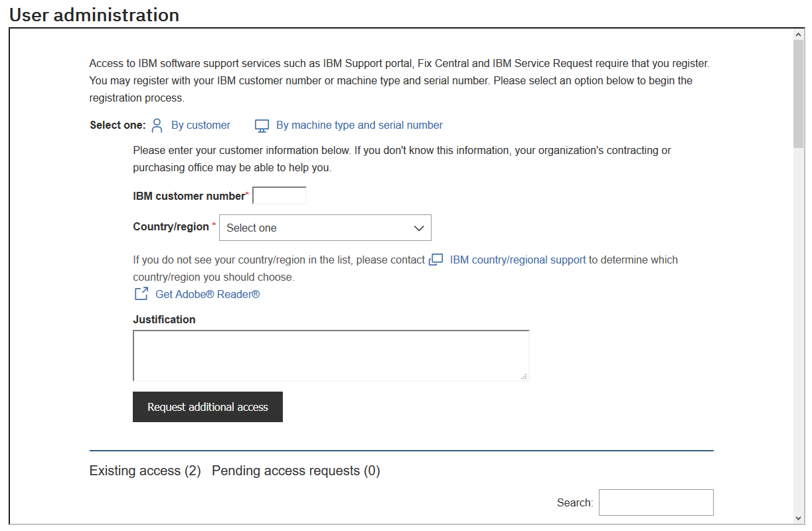The image size is (812, 531).
Task: Focus the IBM customer number field
Action: pos(280,196)
